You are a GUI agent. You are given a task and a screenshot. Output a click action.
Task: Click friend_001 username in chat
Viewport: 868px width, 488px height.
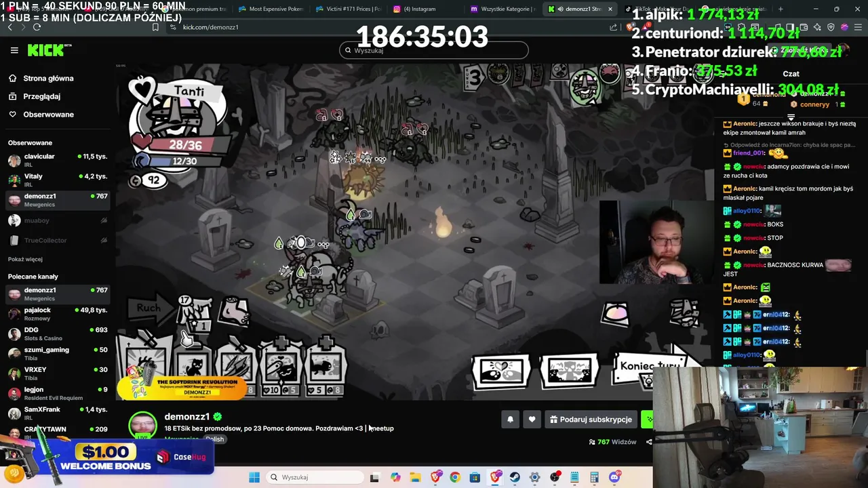pyautogui.click(x=749, y=153)
